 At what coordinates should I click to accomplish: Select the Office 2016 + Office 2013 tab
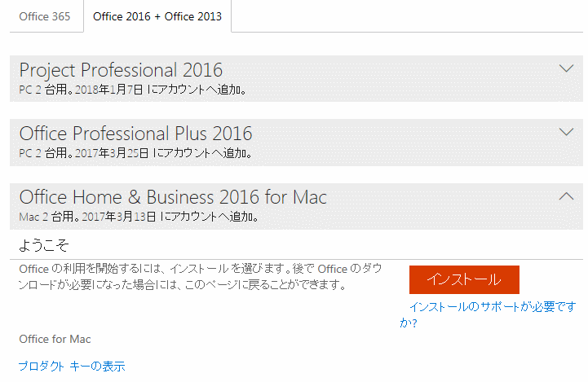pos(157,16)
